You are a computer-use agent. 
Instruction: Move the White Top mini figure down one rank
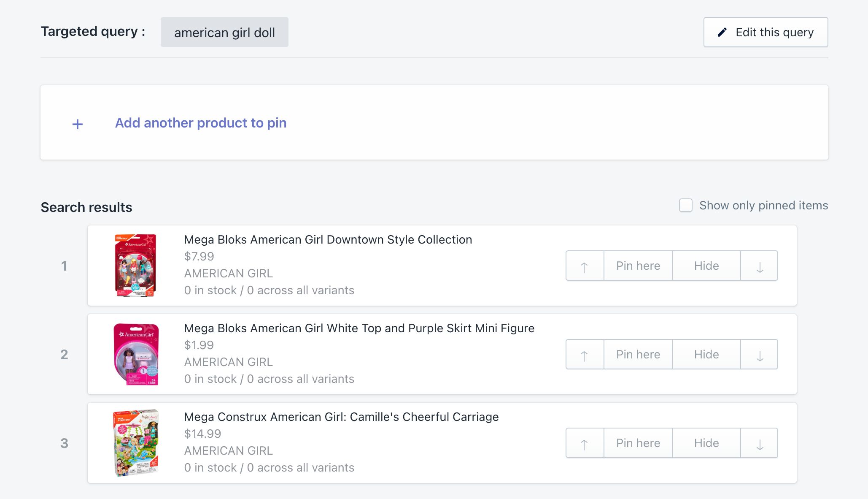759,354
